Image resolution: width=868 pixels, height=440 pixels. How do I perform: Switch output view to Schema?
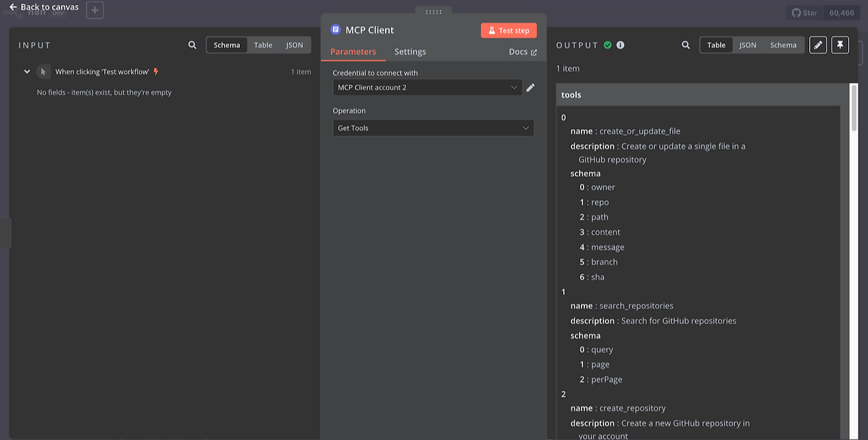783,45
